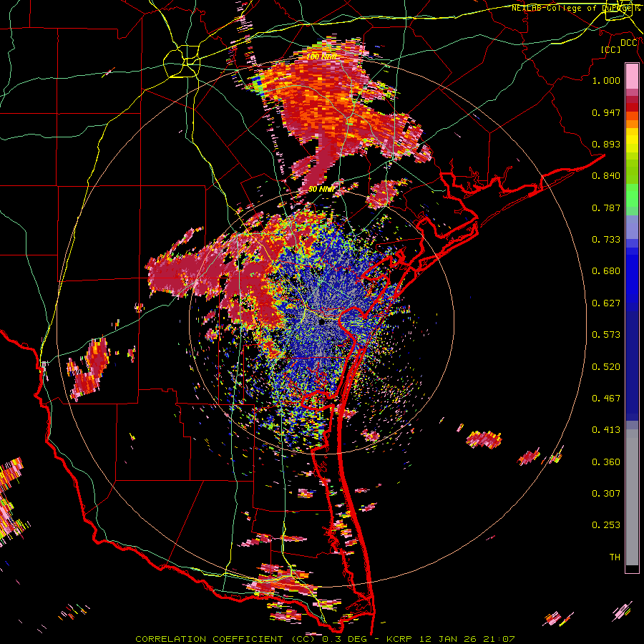Click the TH threshold legend label
The height and width of the screenshot is (644, 644).
[615, 557]
